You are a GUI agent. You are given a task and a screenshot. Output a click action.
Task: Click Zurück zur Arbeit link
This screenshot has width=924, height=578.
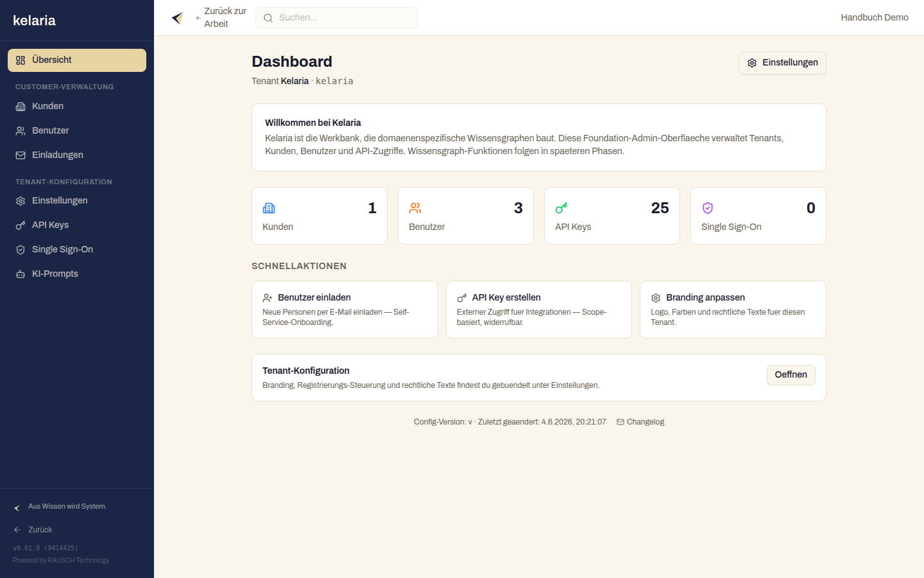(221, 17)
